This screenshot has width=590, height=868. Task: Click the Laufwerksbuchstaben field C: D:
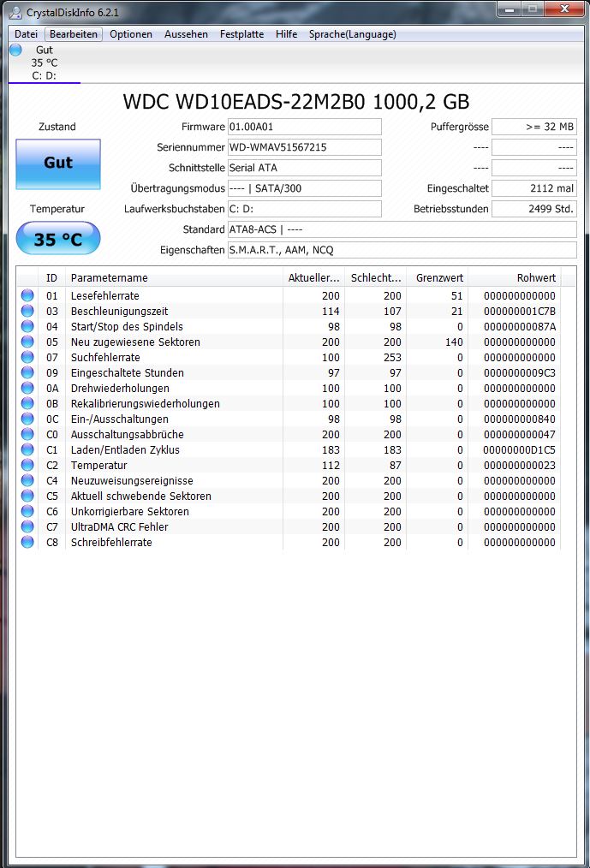[305, 209]
